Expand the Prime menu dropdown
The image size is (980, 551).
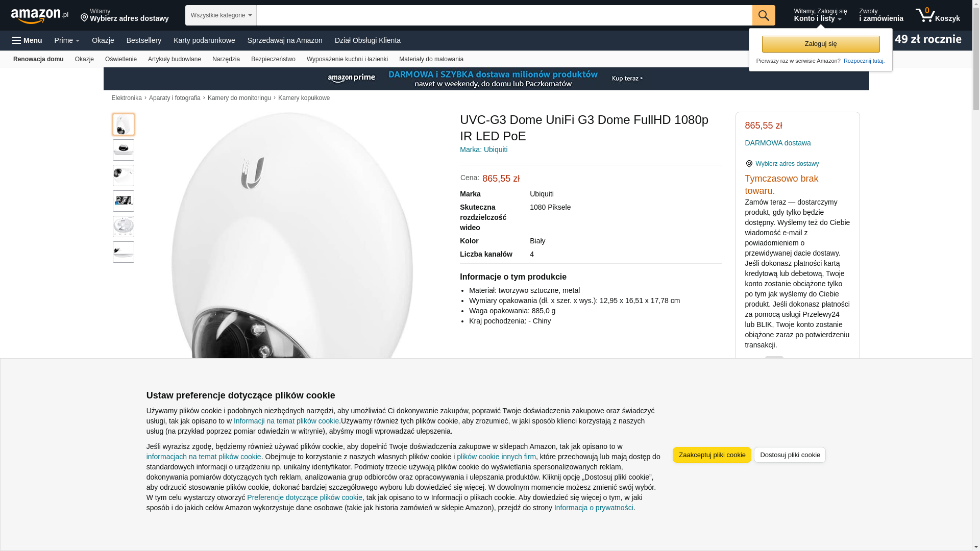point(67,40)
